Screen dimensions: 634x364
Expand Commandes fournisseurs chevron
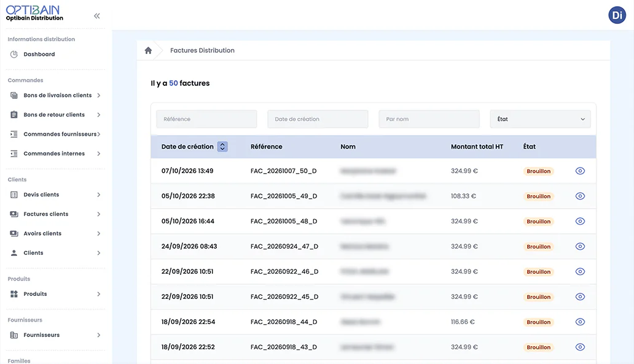tap(99, 134)
